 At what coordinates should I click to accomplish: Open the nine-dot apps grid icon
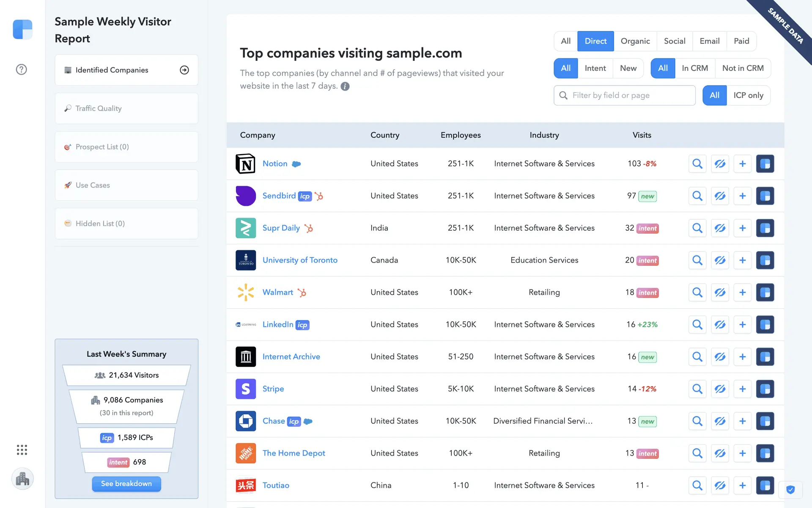tap(22, 450)
